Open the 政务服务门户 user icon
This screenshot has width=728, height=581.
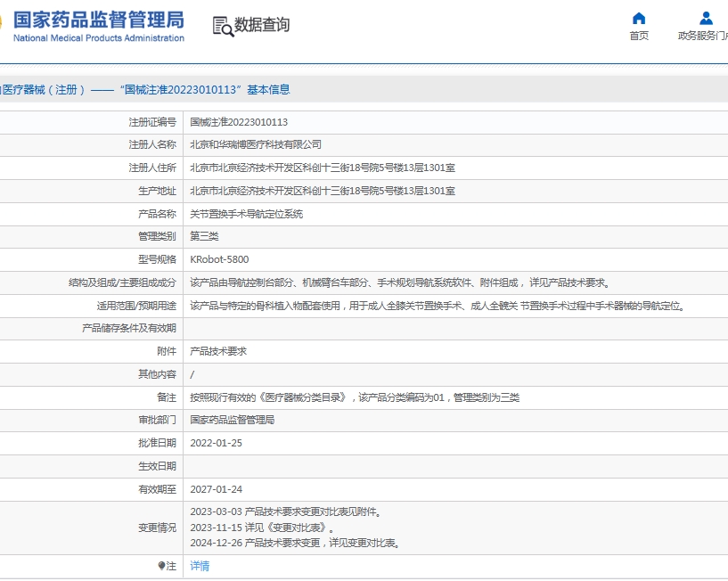(707, 19)
